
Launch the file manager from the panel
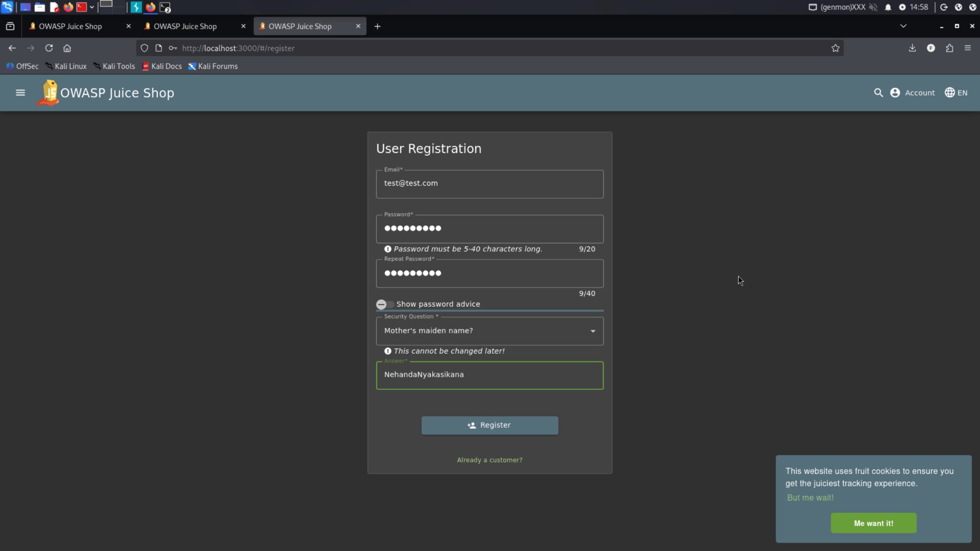(x=40, y=7)
